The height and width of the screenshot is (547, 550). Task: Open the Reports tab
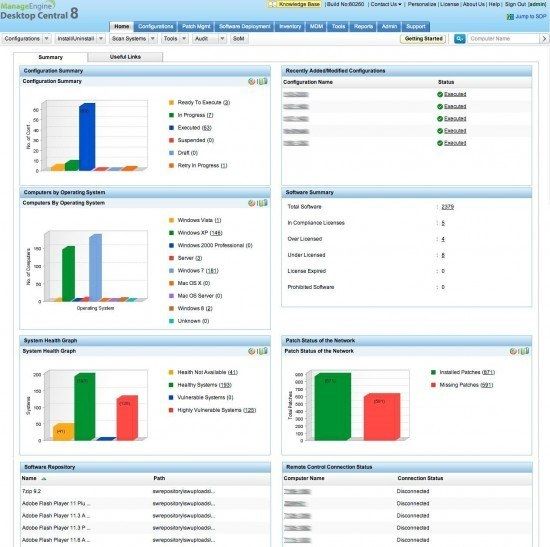[x=363, y=27]
